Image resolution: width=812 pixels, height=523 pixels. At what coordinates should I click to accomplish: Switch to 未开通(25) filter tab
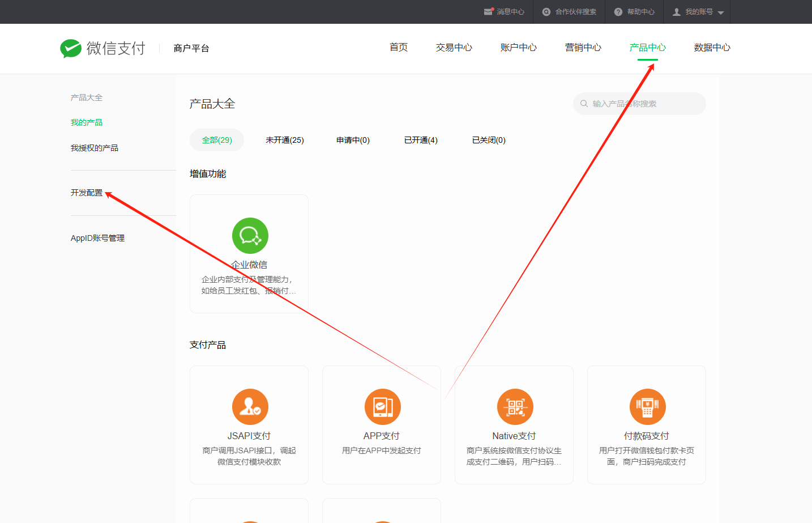[285, 140]
